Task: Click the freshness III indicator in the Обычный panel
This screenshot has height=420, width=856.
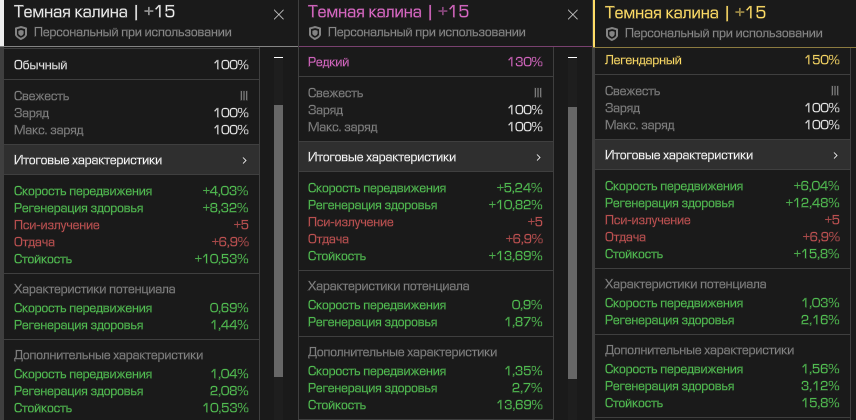Action: pos(243,96)
